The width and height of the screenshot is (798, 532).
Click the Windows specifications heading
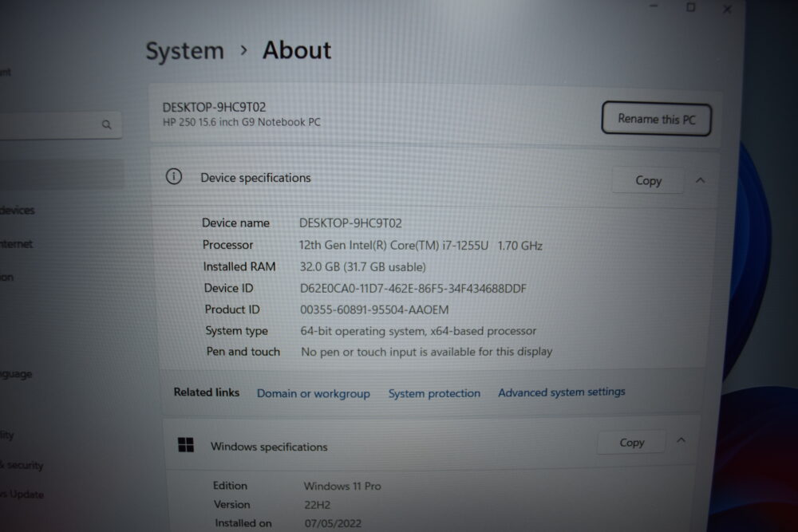point(269,447)
